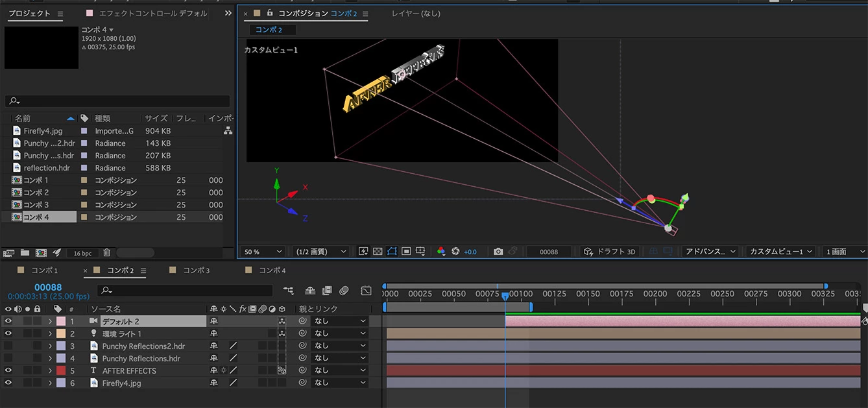Click the +0.0 exposure value
This screenshot has height=408, width=868.
tap(470, 252)
